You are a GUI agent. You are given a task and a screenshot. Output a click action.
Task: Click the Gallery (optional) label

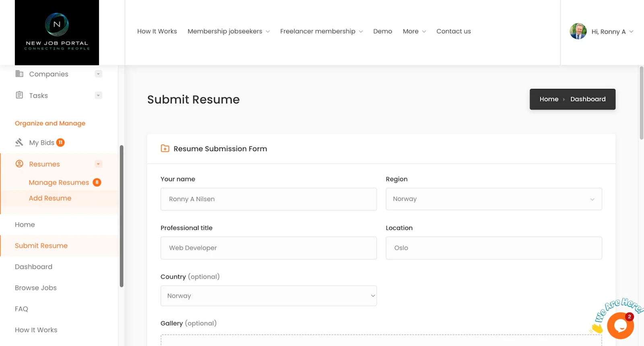click(x=188, y=323)
